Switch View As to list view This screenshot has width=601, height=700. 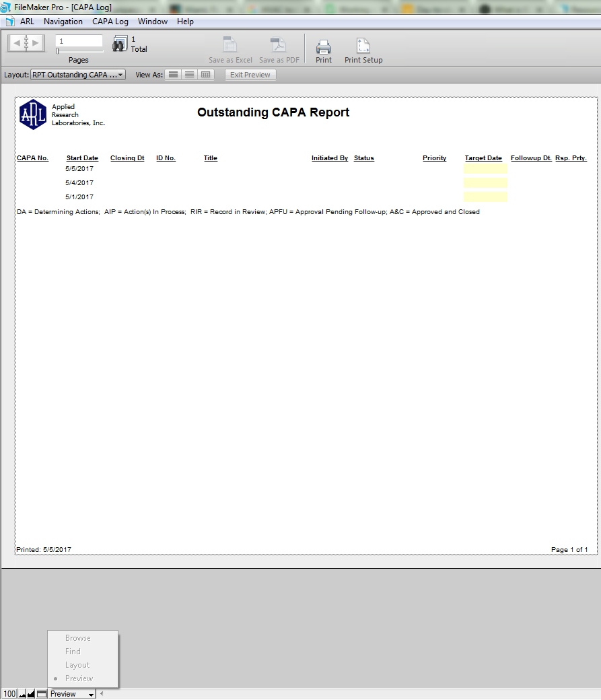189,75
